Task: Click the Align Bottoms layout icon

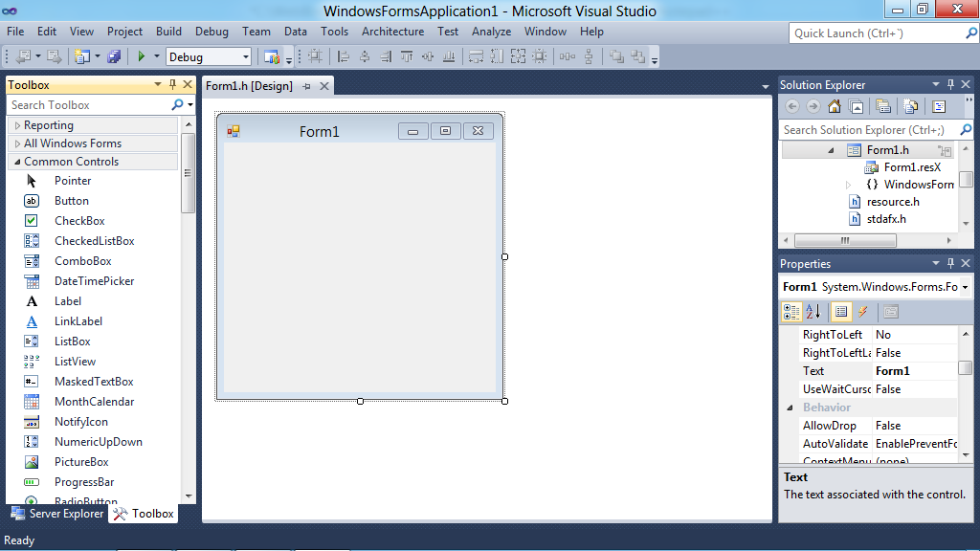Action: pyautogui.click(x=449, y=56)
